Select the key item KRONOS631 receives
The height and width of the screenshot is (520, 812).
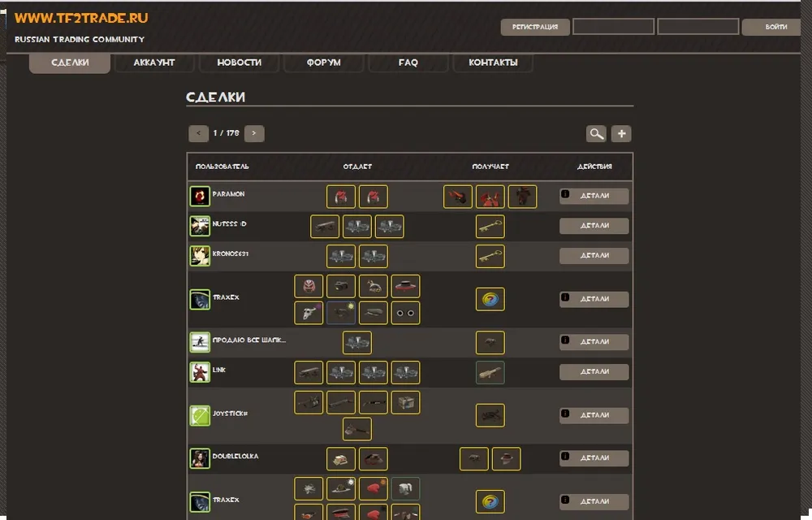coord(490,257)
